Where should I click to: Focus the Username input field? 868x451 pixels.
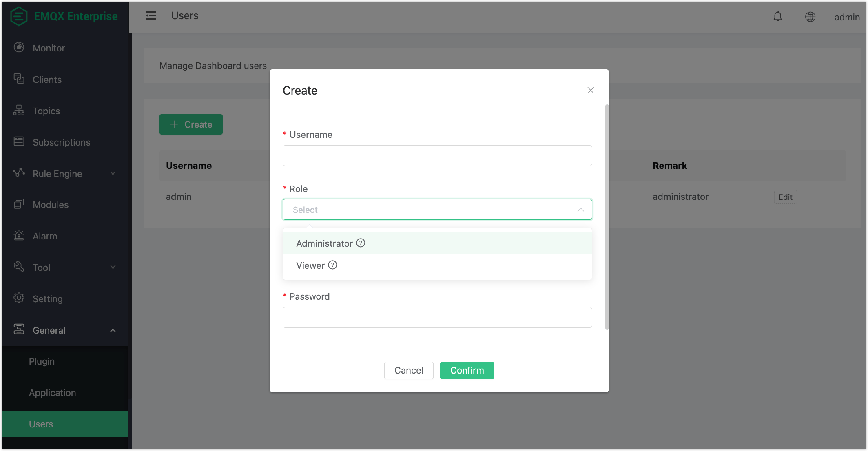tap(437, 156)
